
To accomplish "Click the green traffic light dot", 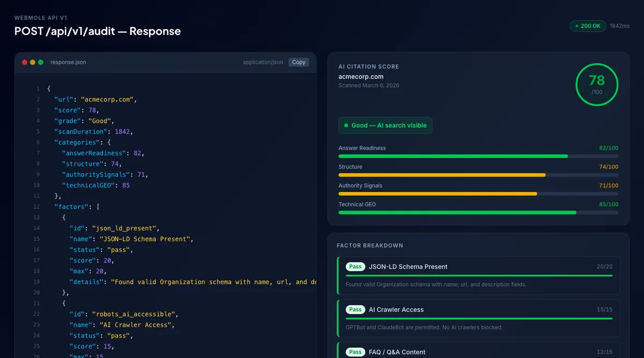I will pyautogui.click(x=39, y=62).
